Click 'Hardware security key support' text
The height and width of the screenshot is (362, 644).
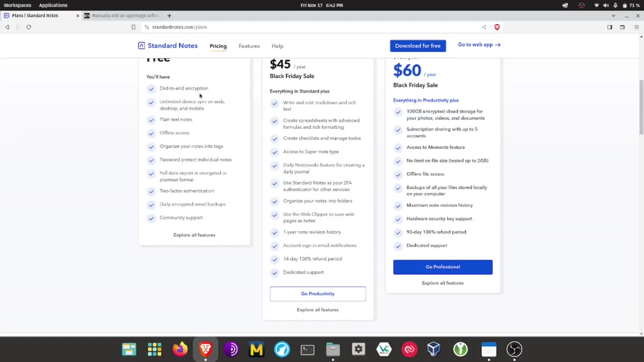point(439,219)
